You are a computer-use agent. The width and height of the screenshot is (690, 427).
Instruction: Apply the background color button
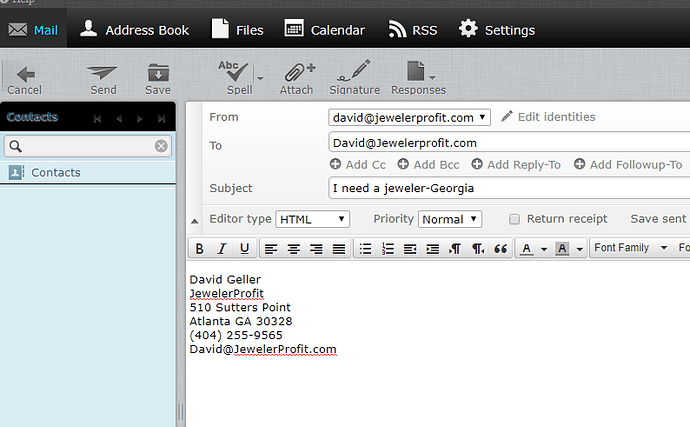tap(562, 249)
